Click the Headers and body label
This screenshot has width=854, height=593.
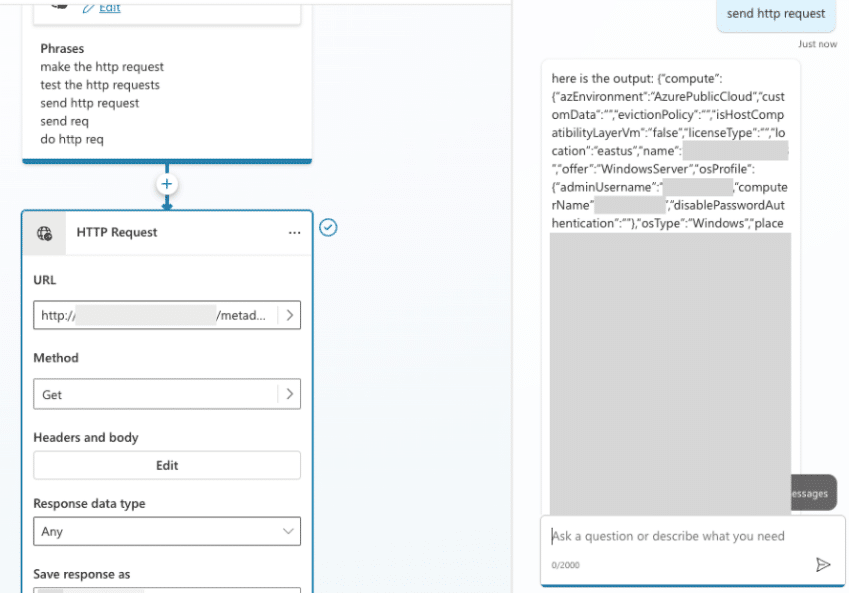tap(86, 437)
